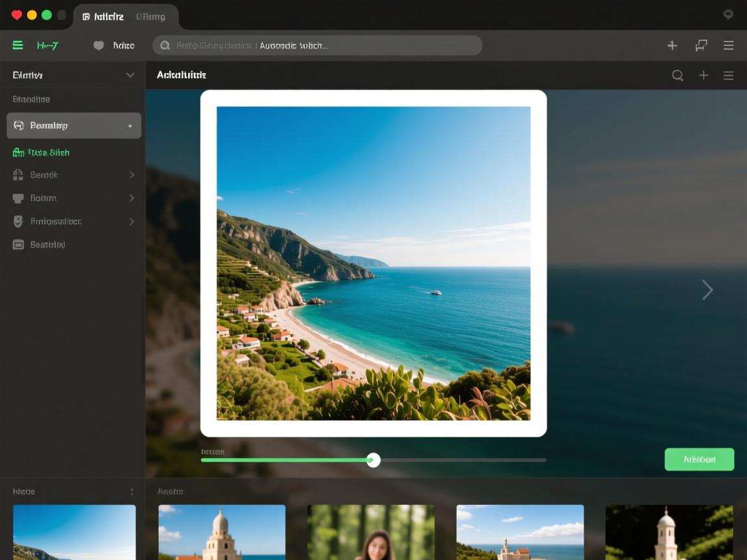The width and height of the screenshot is (747, 560).
Task: Open the highlighted sidebar item dropdown arrow
Action: pyautogui.click(x=130, y=126)
